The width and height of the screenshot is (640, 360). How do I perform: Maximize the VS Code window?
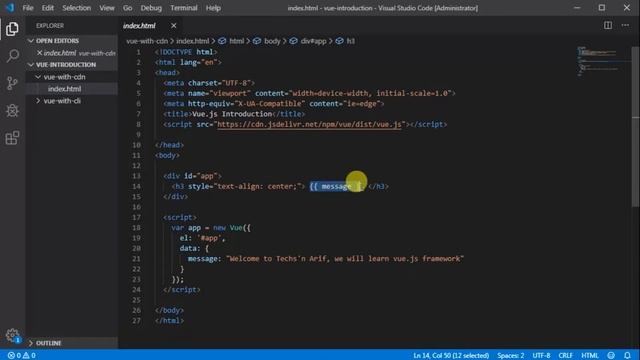coord(602,8)
